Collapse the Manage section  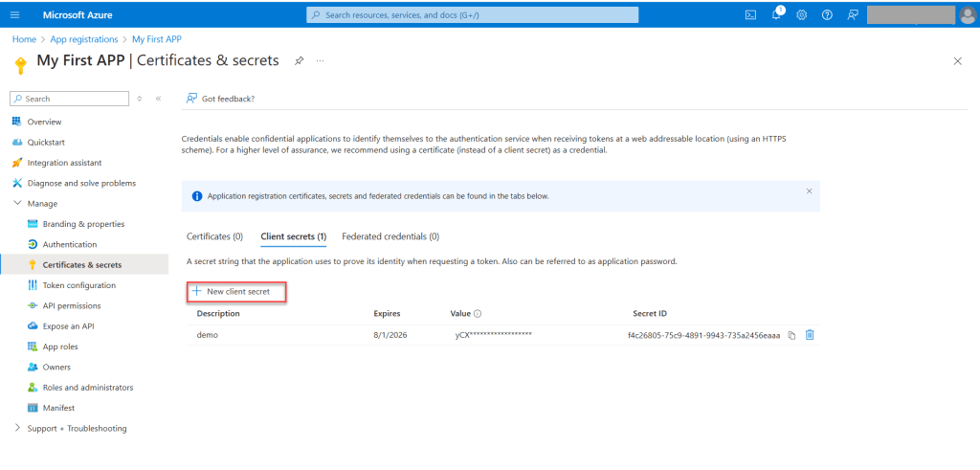click(17, 203)
